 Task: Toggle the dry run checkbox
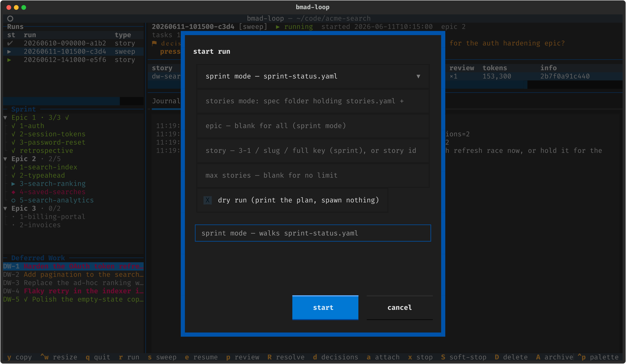[x=208, y=200]
